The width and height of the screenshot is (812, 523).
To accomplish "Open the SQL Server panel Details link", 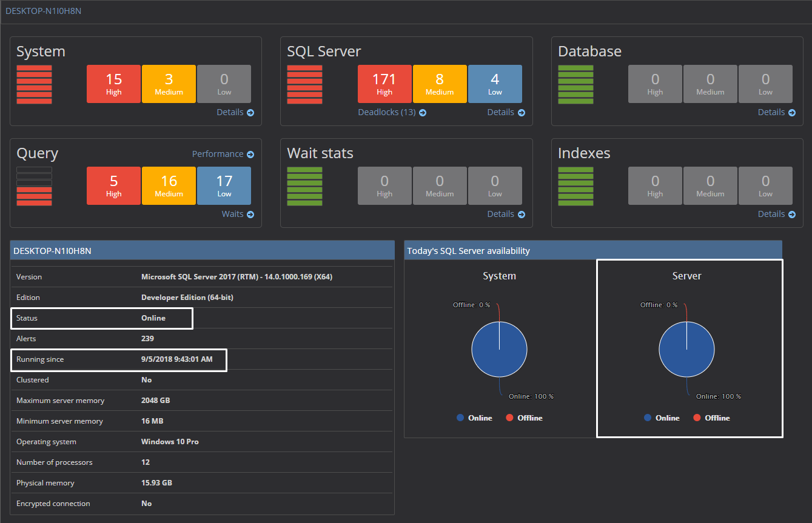I will (x=506, y=112).
